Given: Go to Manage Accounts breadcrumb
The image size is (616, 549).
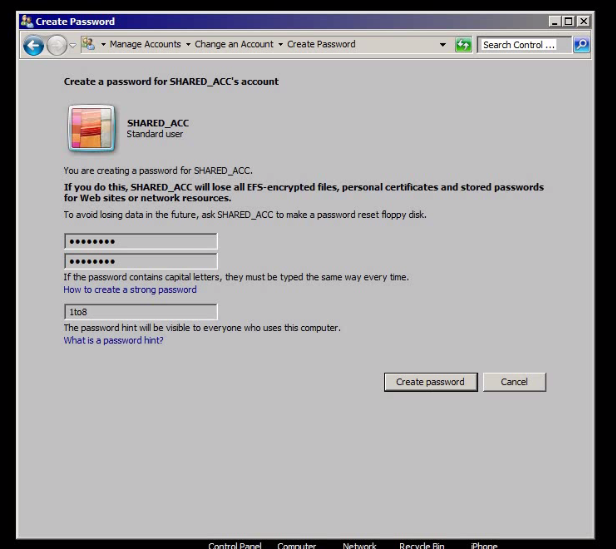Looking at the screenshot, I should pos(146,45).
